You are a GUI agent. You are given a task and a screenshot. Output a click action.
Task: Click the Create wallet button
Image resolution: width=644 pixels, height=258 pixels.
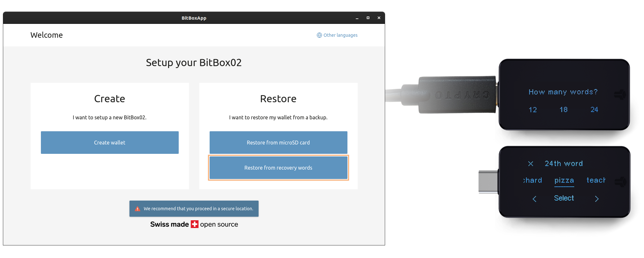click(110, 143)
